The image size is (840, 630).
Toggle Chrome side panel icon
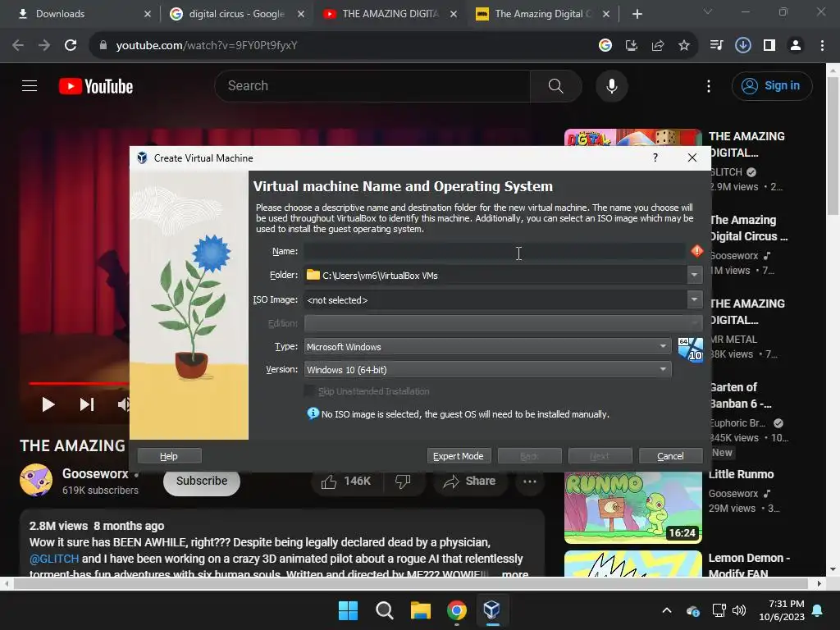(x=769, y=46)
